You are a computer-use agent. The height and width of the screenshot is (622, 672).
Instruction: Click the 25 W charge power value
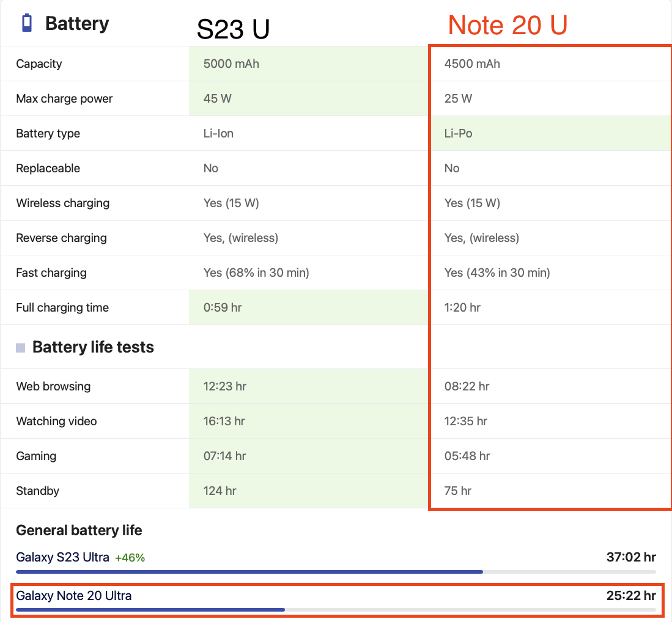point(458,98)
